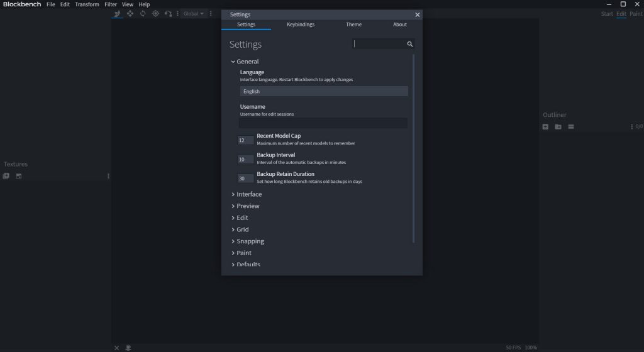Viewport: 644px width, 352px height.
Task: Close the Settings dialog
Action: (418, 14)
